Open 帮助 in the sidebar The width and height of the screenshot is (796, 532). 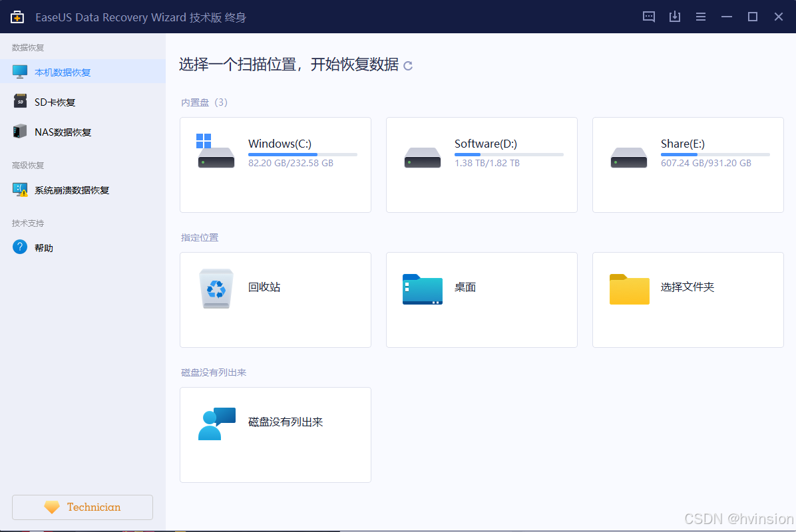point(83,247)
